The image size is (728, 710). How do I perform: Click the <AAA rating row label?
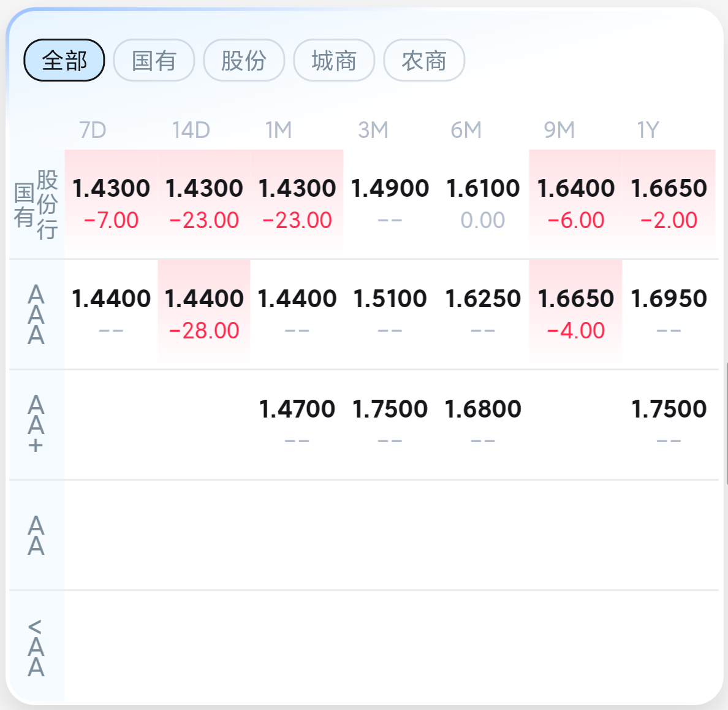coord(36,647)
